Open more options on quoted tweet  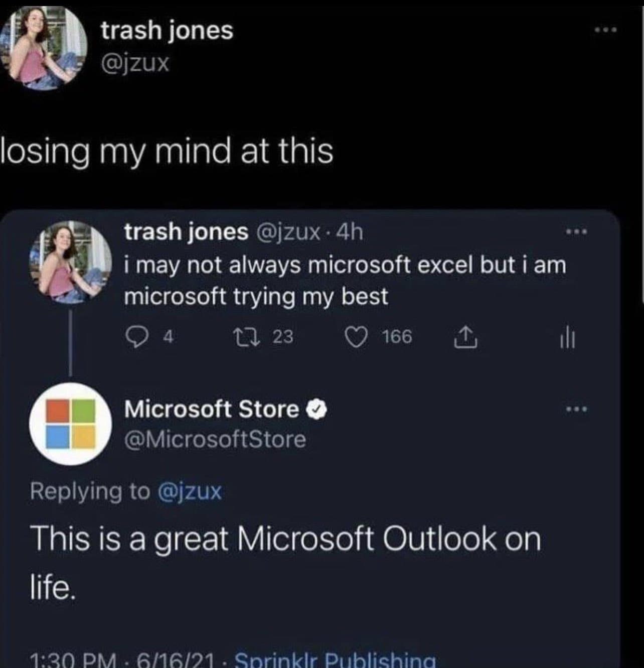click(x=576, y=232)
